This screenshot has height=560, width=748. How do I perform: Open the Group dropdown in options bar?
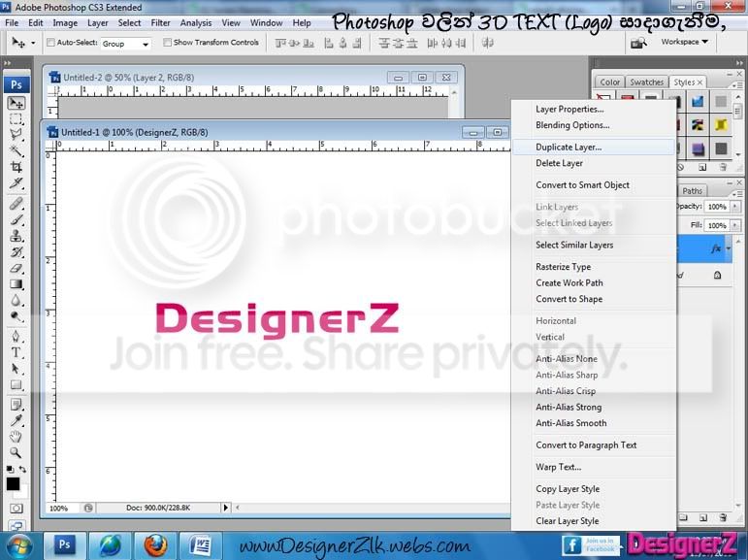point(125,44)
